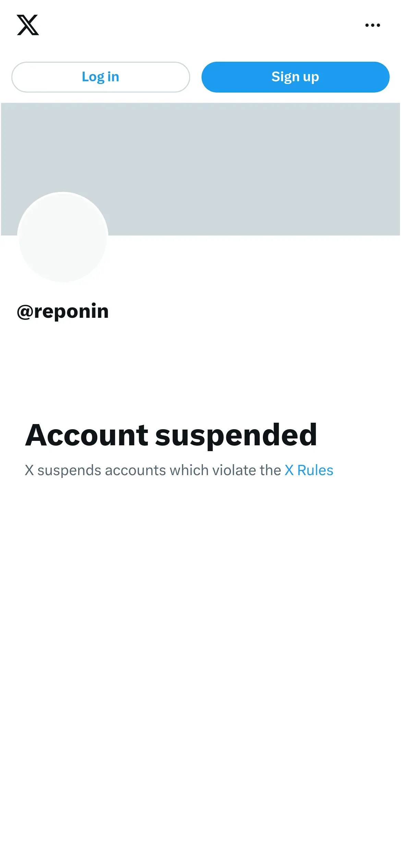Sign in using the outlined Log in button
Screen dimensions: 401x868
(100, 77)
